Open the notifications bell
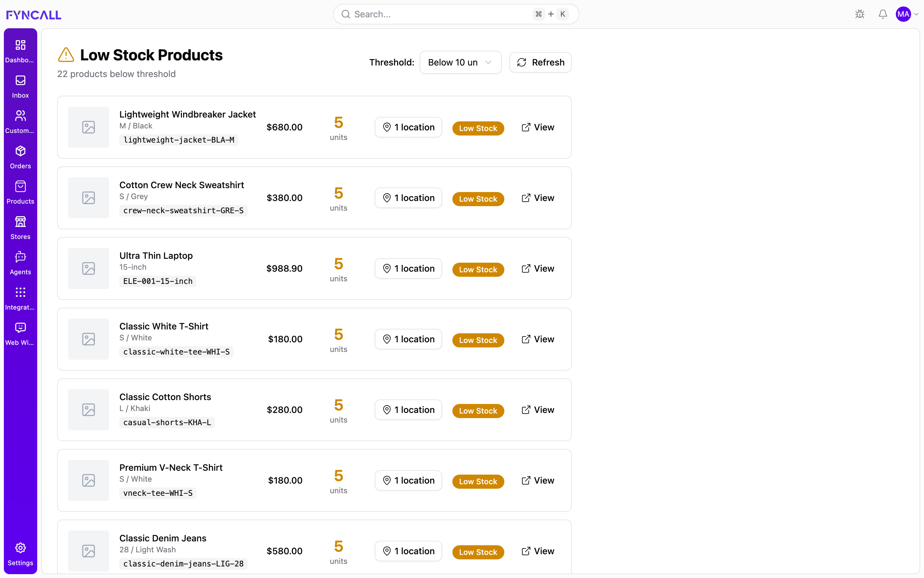 [883, 14]
